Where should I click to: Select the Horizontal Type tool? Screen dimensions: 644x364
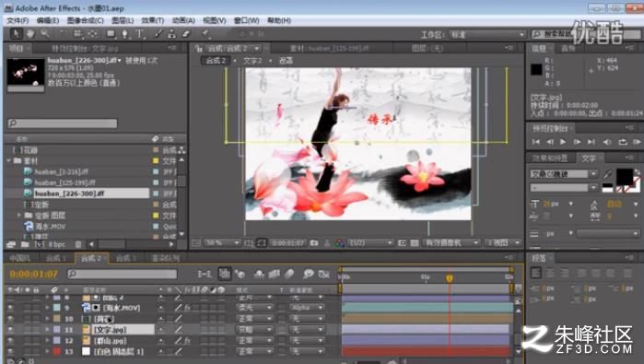[x=140, y=34]
